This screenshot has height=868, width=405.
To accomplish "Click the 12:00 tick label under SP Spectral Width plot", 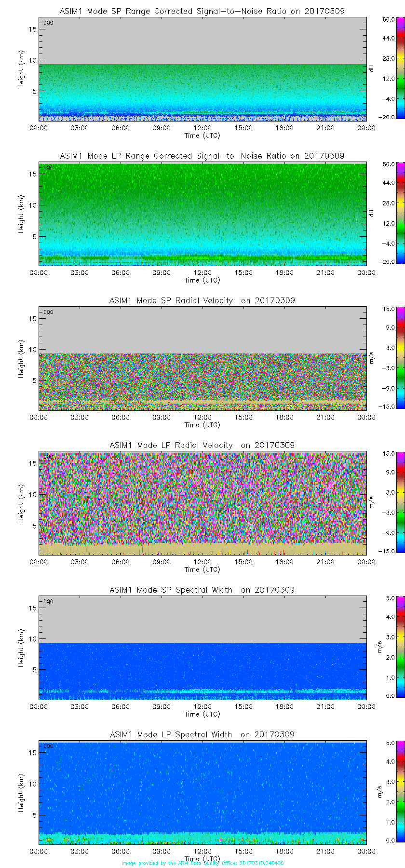I will pyautogui.click(x=202, y=706).
